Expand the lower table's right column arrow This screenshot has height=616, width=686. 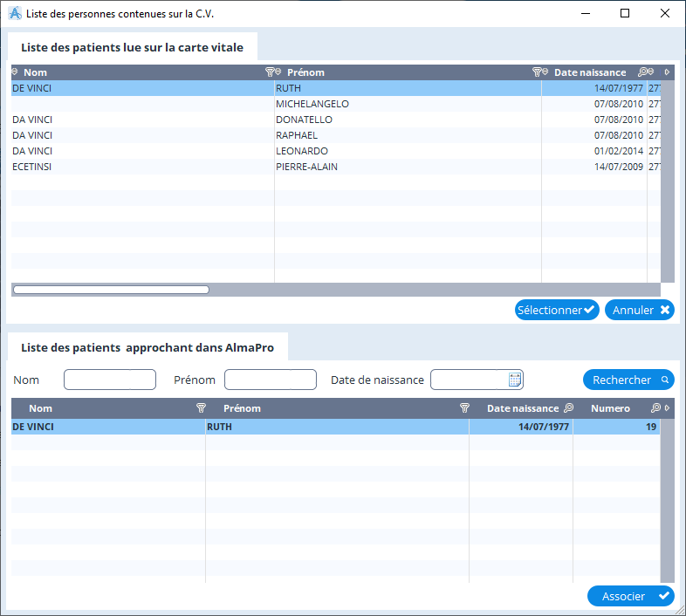coord(668,408)
